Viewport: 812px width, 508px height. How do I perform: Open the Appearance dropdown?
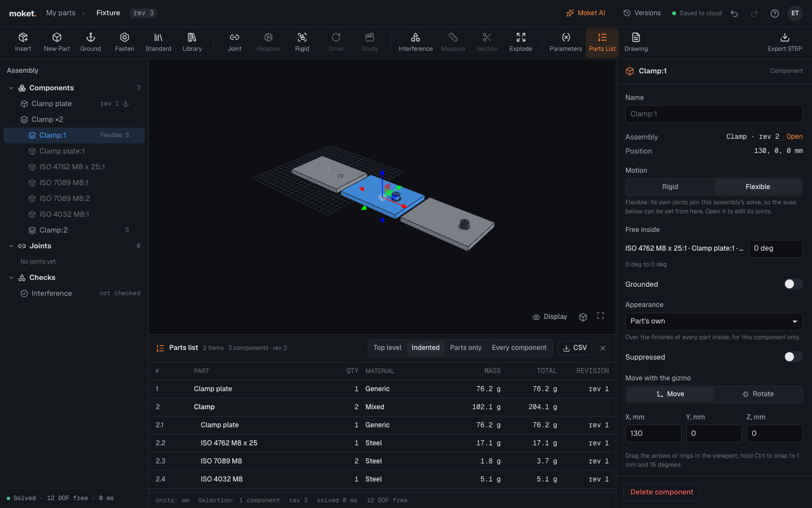click(x=714, y=321)
